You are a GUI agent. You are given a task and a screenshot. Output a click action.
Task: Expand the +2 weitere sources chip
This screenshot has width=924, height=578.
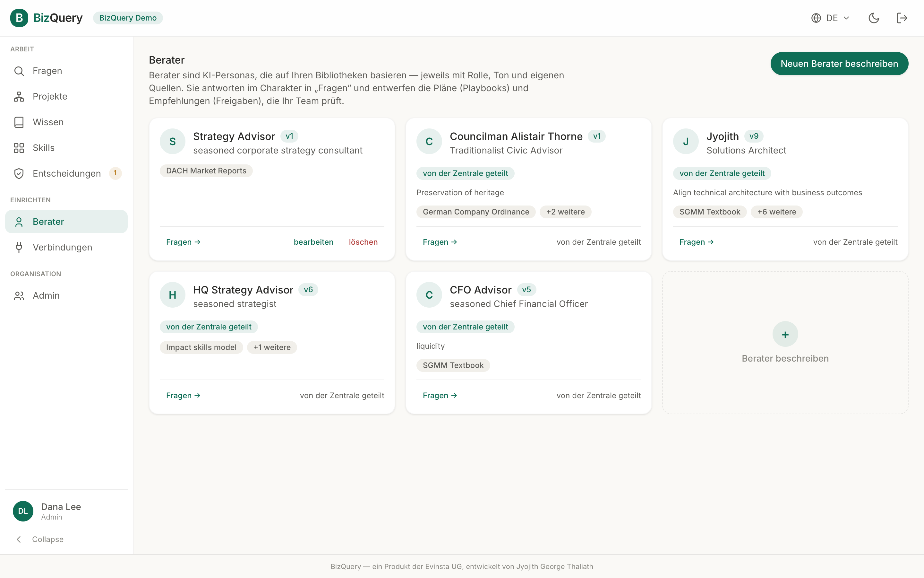tap(566, 212)
